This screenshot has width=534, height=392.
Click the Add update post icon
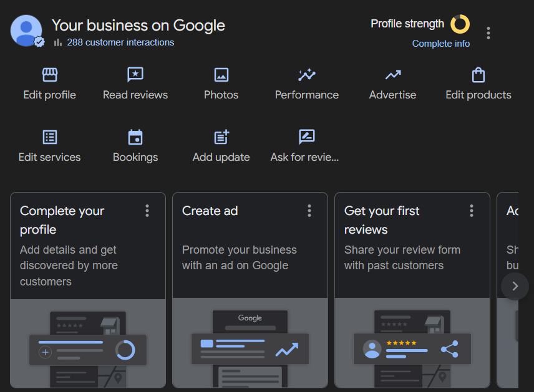point(221,136)
